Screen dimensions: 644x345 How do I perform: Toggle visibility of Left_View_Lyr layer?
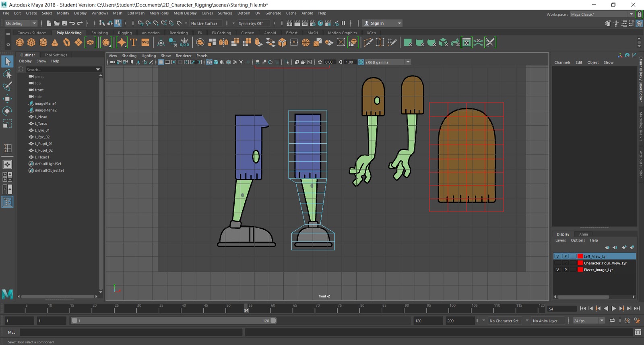(x=557, y=256)
